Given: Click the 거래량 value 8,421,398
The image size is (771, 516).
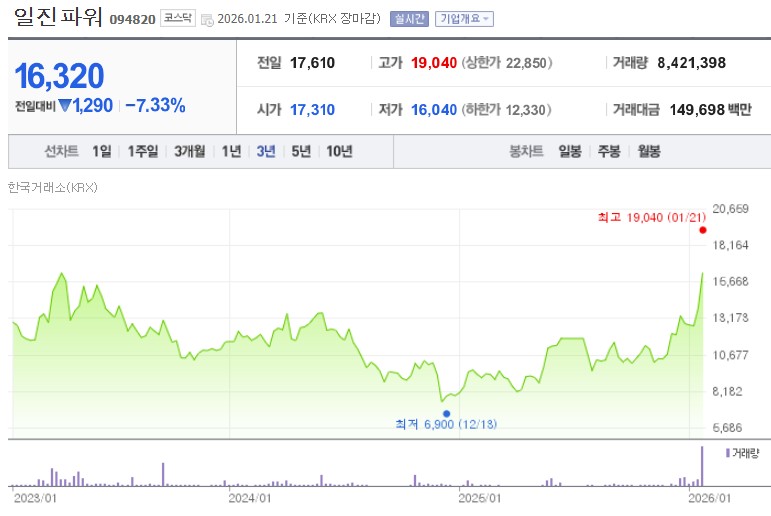Looking at the screenshot, I should tap(691, 63).
